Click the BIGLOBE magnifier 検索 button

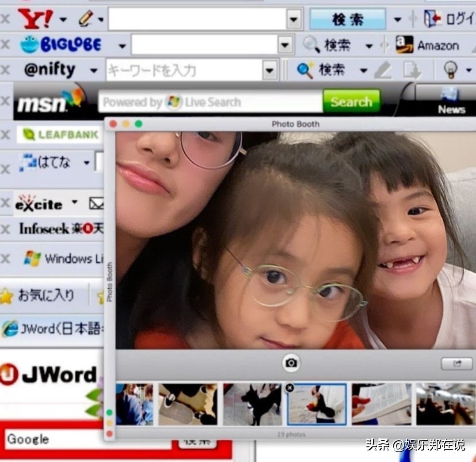click(327, 45)
